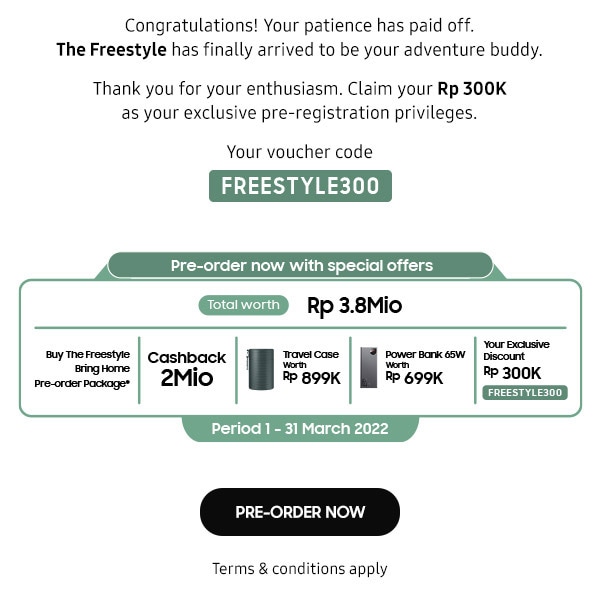This screenshot has width=600, height=597.
Task: Click the travel case product image
Action: coord(260,369)
